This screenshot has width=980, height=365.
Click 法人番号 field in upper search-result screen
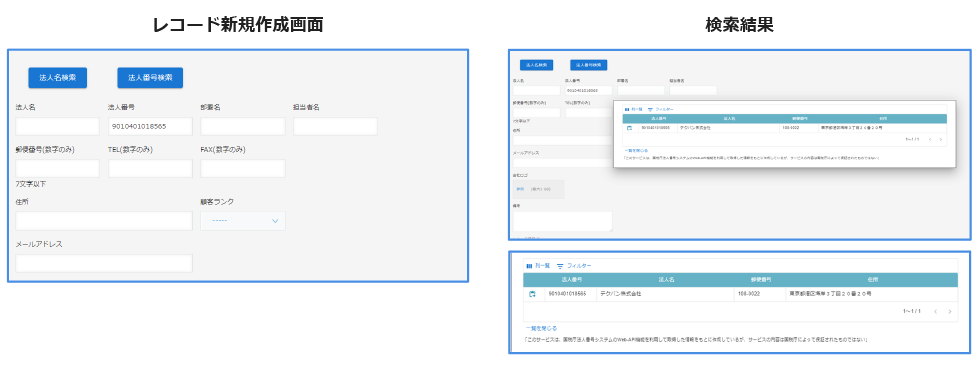click(588, 90)
